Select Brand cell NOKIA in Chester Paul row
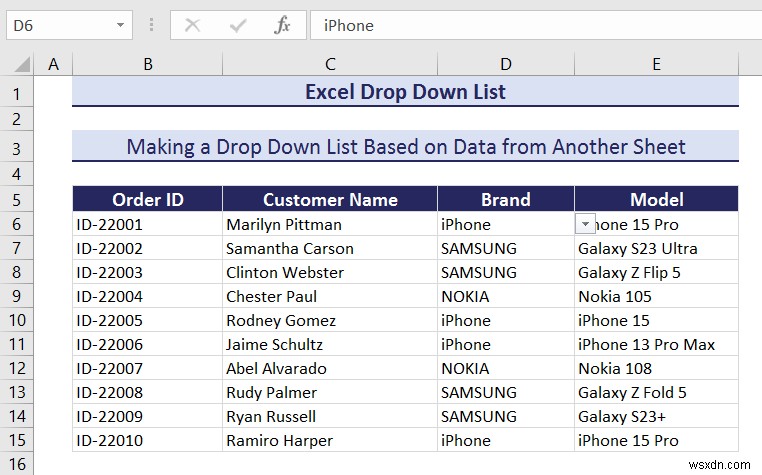The width and height of the screenshot is (762, 475). [x=506, y=296]
